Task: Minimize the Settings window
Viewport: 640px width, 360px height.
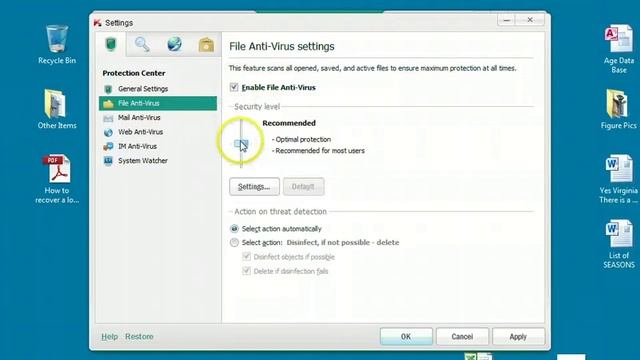Action: [507, 20]
